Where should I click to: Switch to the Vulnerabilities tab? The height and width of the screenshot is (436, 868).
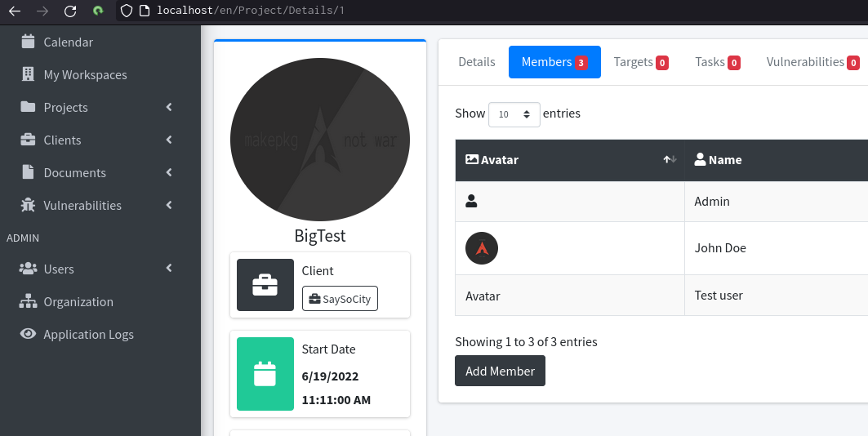pos(812,62)
